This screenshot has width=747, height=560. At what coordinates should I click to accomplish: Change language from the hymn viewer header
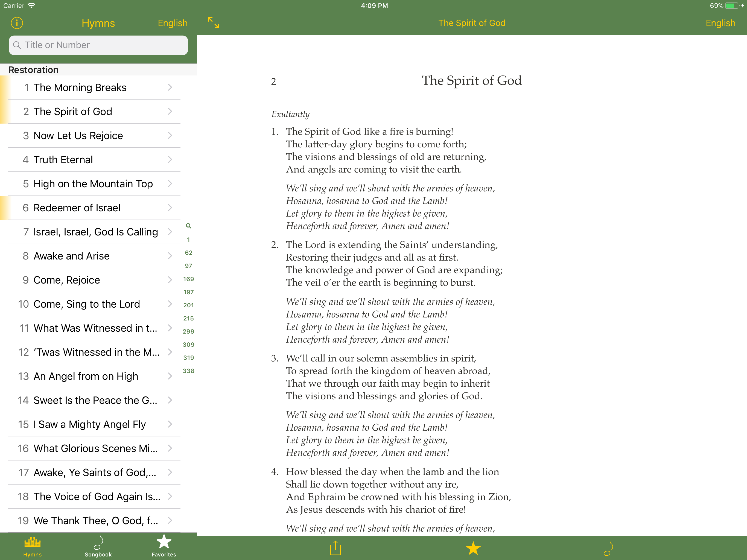[720, 23]
